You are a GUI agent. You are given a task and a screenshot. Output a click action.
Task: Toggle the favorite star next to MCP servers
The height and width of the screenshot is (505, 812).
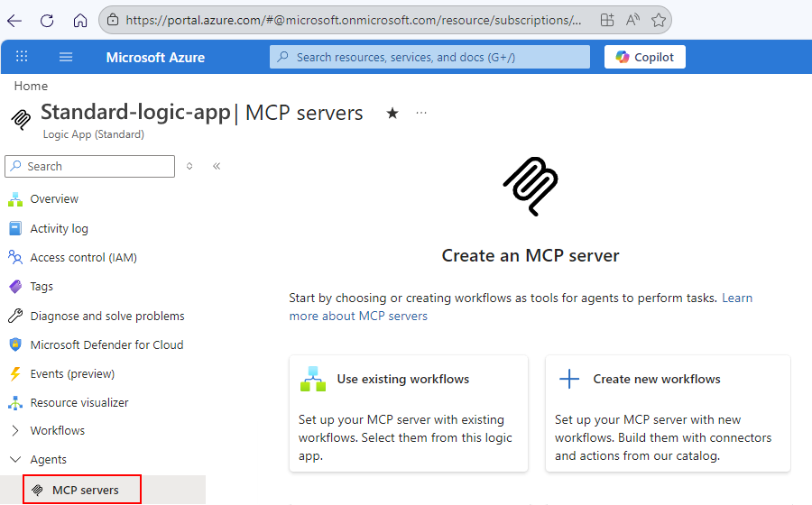(x=392, y=113)
